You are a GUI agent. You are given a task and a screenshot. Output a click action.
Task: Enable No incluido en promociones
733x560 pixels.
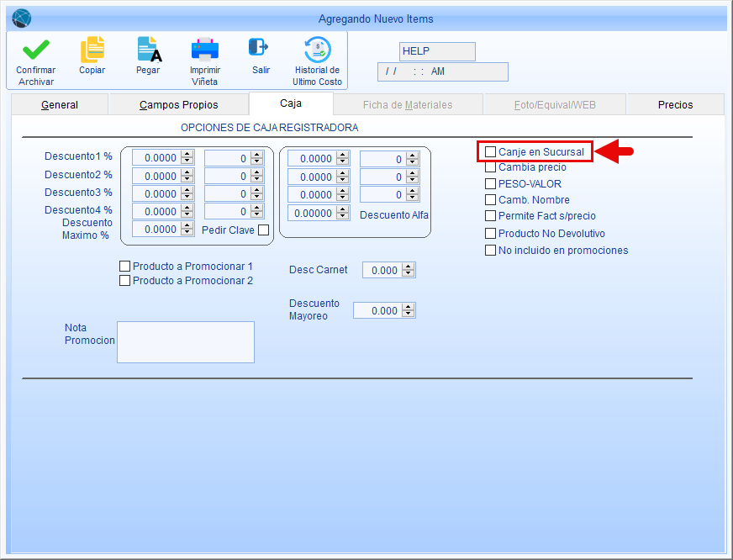[x=490, y=250]
